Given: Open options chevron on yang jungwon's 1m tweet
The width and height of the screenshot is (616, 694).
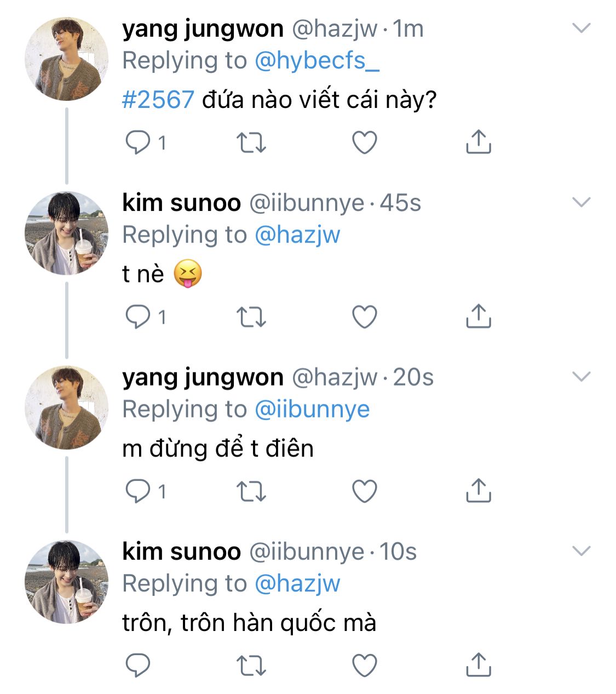Looking at the screenshot, I should tap(581, 28).
